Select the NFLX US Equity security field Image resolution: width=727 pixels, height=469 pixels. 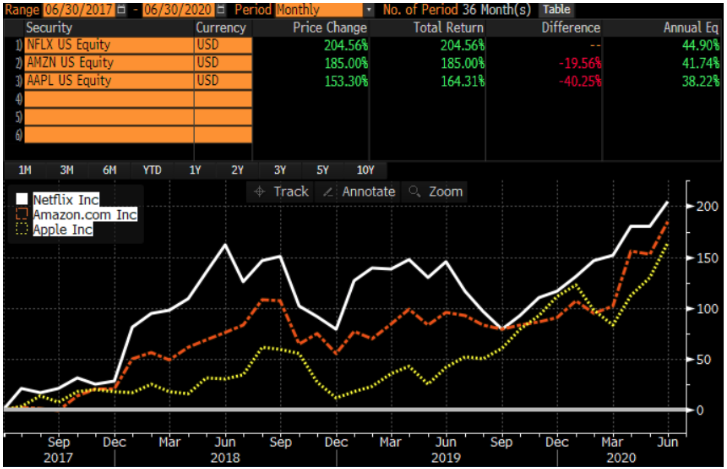(109, 45)
